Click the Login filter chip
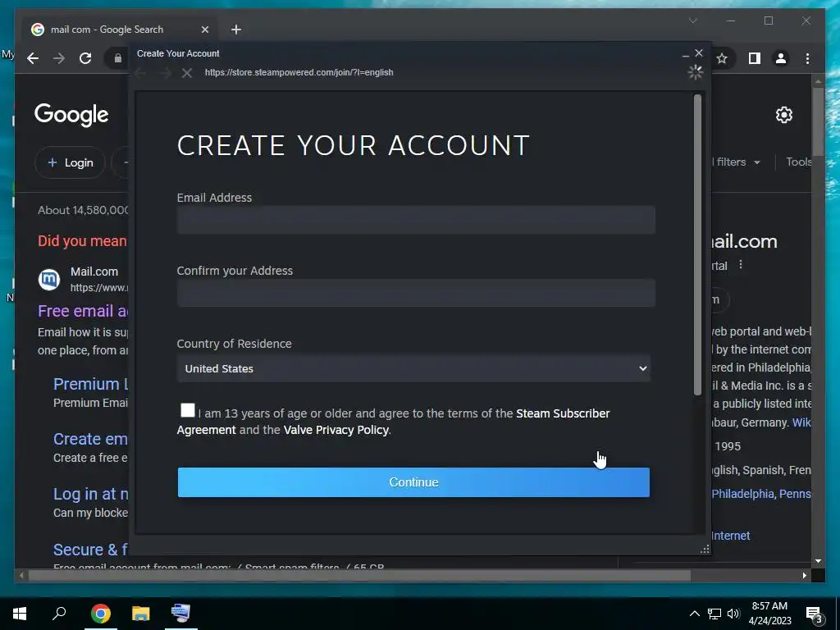Image resolution: width=840 pixels, height=630 pixels. click(x=71, y=162)
